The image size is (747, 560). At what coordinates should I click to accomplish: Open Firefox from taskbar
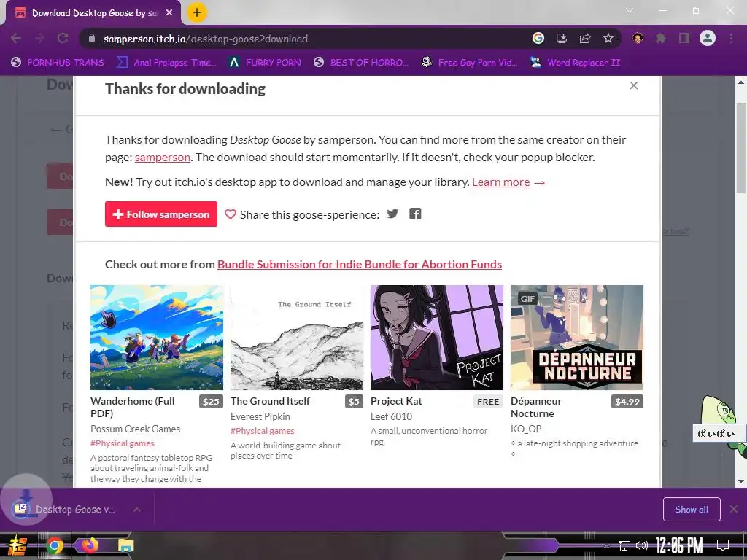pyautogui.click(x=90, y=545)
